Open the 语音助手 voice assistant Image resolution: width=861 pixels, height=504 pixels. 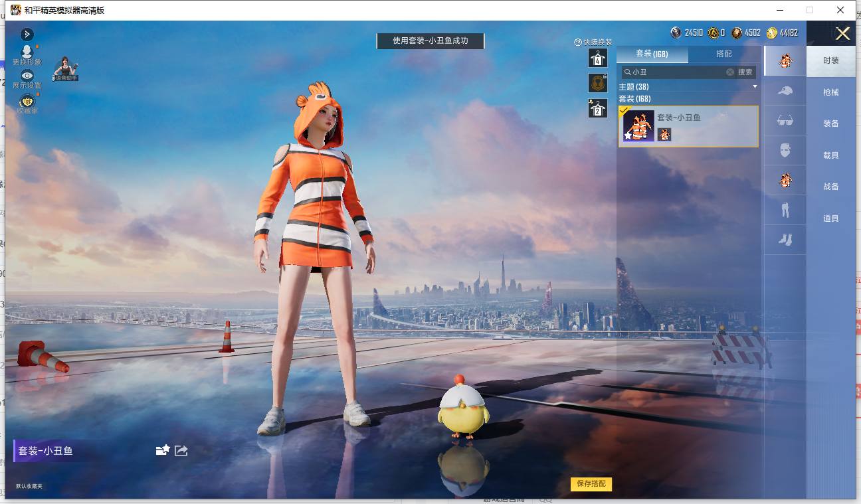pyautogui.click(x=66, y=69)
